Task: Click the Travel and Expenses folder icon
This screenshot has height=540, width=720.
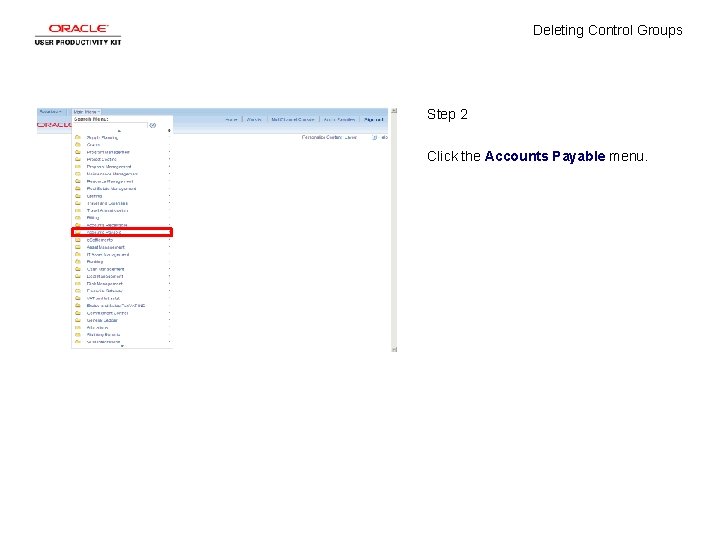Action: pos(78,203)
